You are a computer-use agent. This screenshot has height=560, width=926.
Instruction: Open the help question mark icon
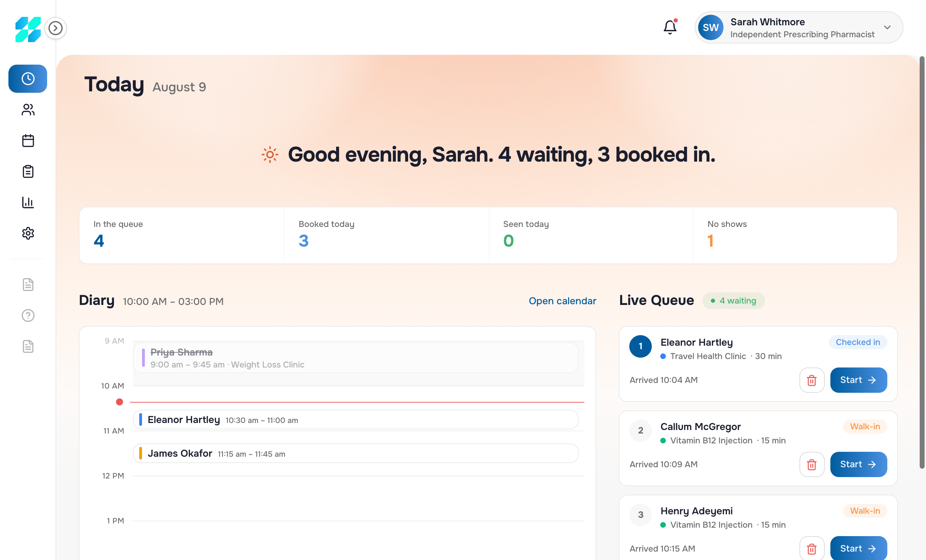click(x=28, y=315)
